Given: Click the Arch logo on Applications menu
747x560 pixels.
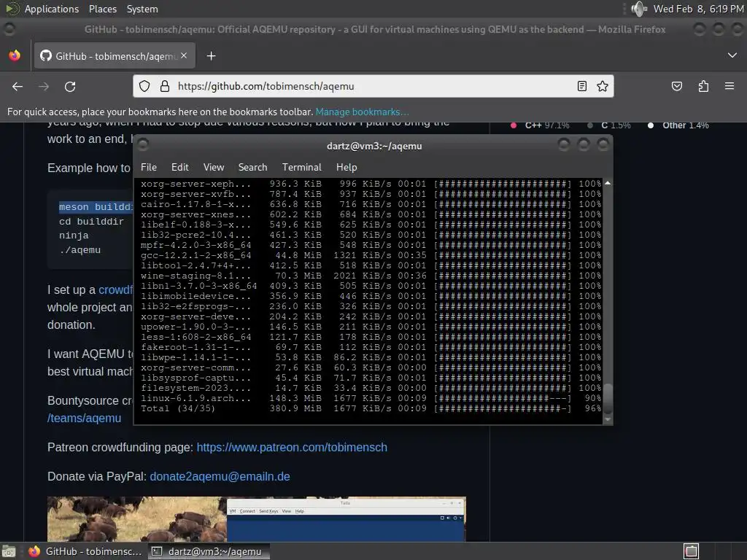Looking at the screenshot, I should click(x=12, y=9).
